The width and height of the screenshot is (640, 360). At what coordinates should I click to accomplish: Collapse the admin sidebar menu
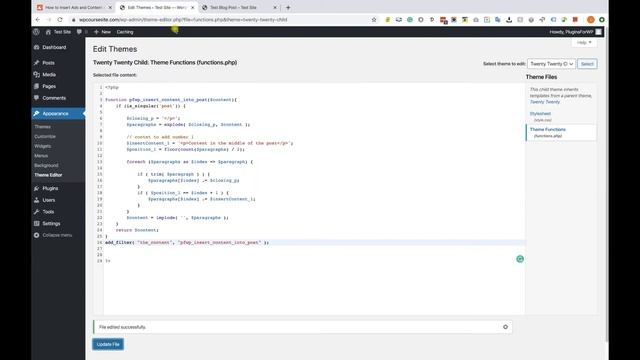53,235
